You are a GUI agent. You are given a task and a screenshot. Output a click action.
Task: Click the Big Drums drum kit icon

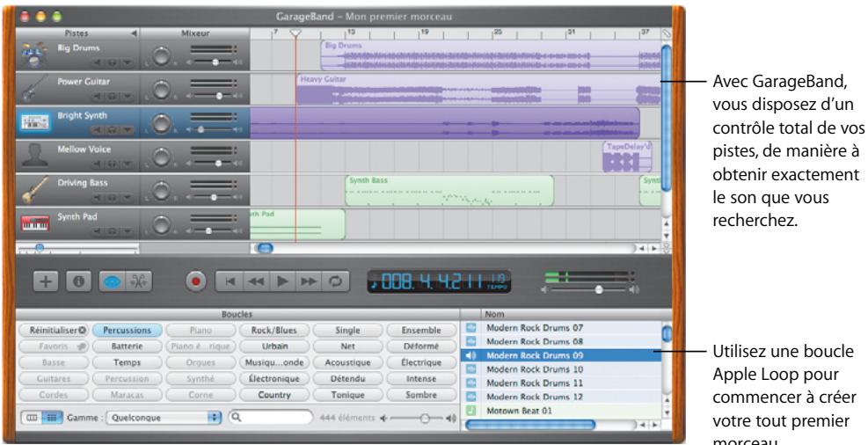(x=33, y=55)
